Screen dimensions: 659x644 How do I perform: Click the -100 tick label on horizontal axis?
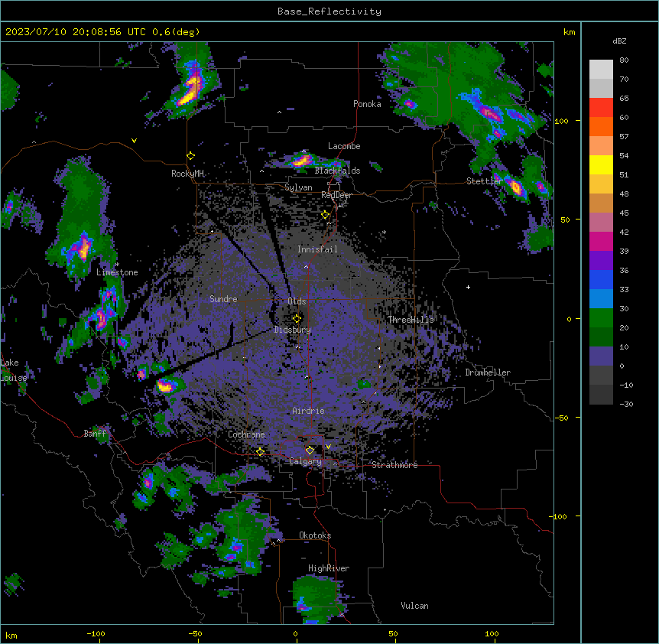(96, 633)
